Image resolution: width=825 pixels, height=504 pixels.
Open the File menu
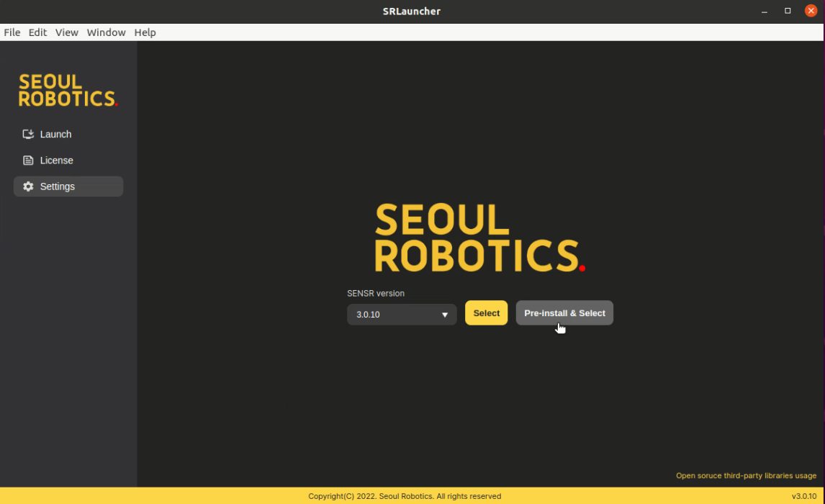coord(12,32)
